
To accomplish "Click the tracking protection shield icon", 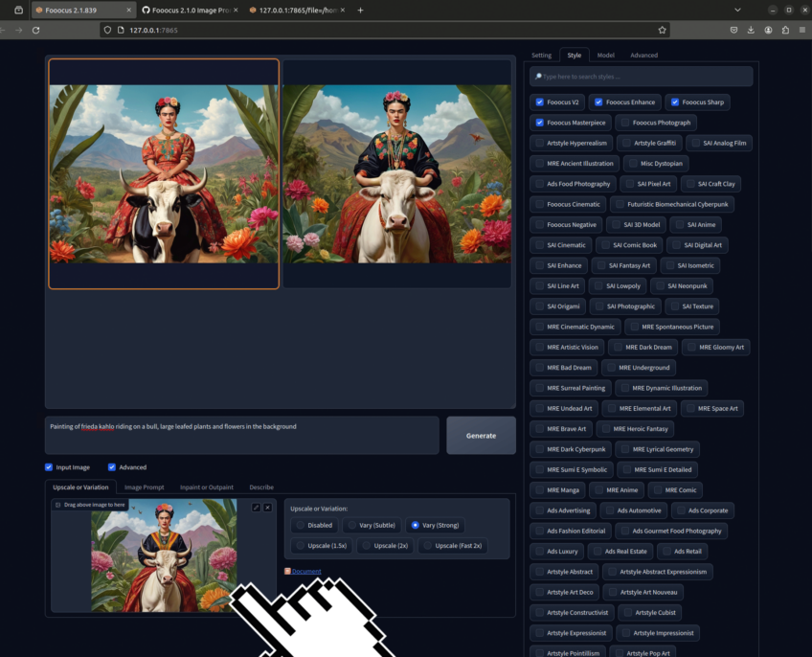I will pos(107,30).
